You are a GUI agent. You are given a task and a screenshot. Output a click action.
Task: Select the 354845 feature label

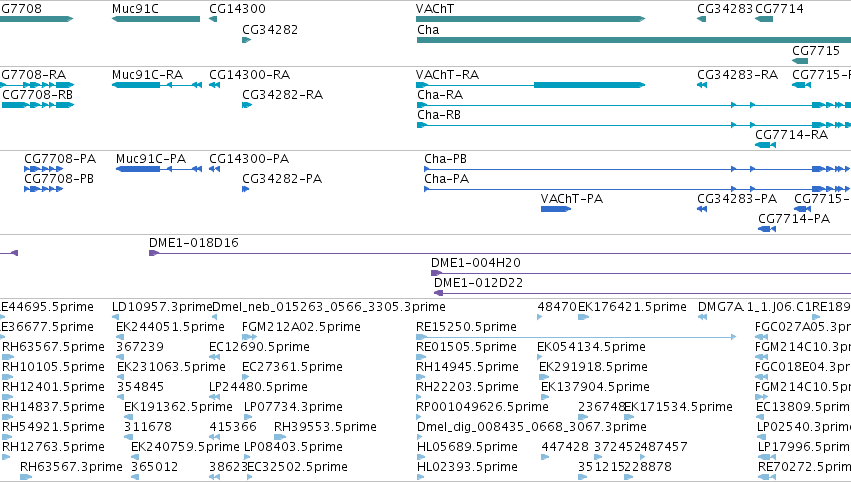(141, 386)
